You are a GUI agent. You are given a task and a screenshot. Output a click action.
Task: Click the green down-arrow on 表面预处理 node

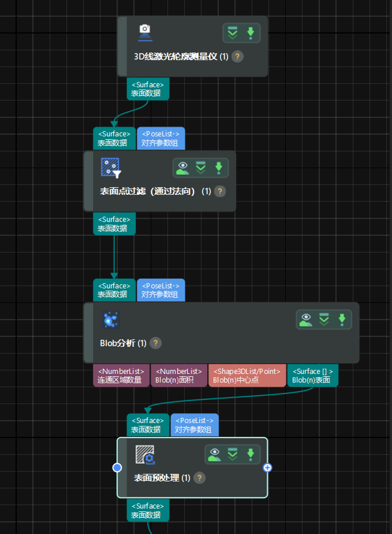click(251, 455)
